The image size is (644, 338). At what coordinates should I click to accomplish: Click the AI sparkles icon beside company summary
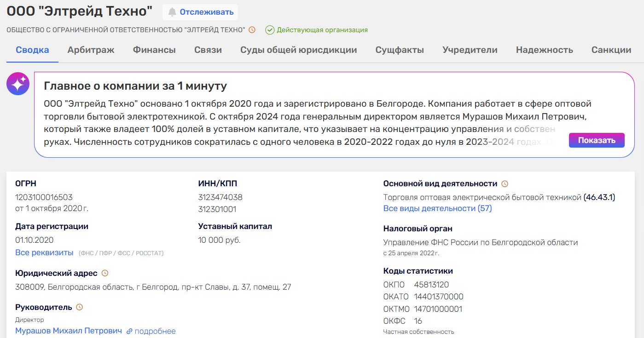[x=17, y=84]
